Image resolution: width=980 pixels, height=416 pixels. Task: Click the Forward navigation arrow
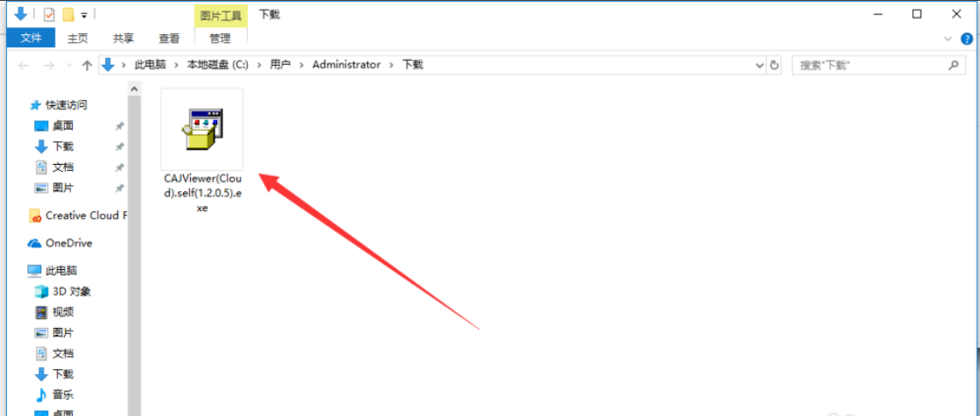click(x=48, y=66)
